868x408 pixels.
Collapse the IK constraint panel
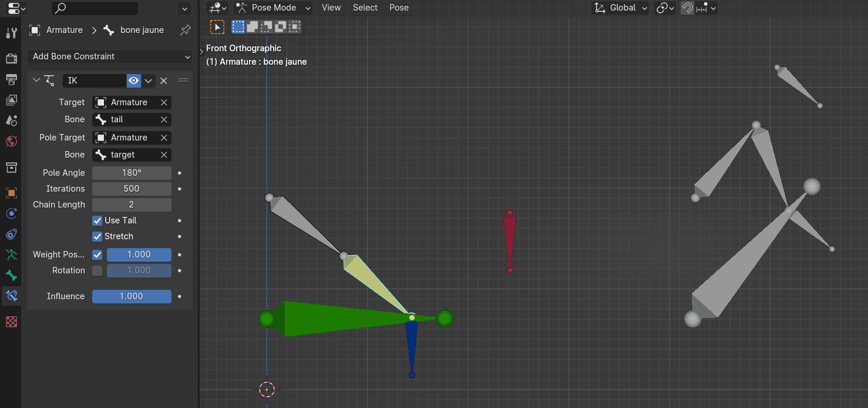[36, 80]
